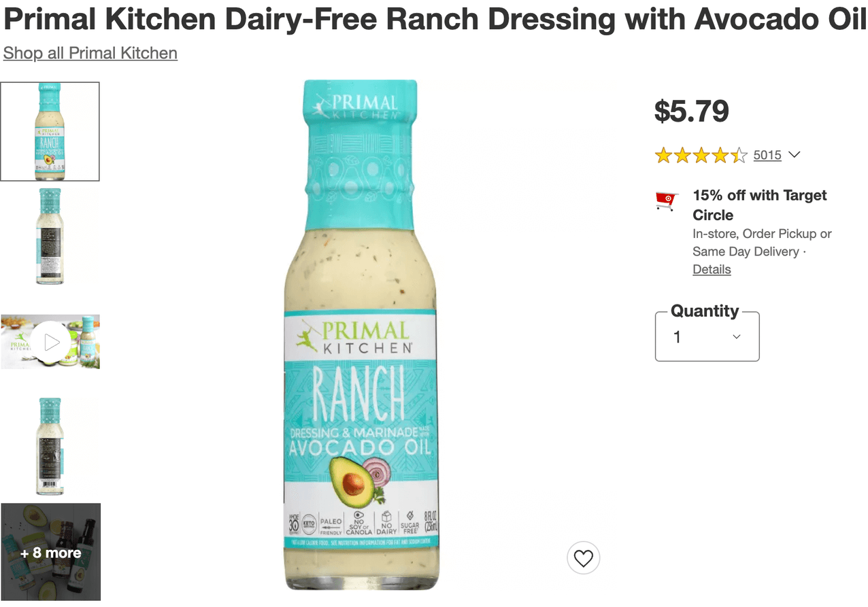Click the In-store, Order Pickup delivery text
Viewport: 868px width, 607px height.
(x=762, y=234)
